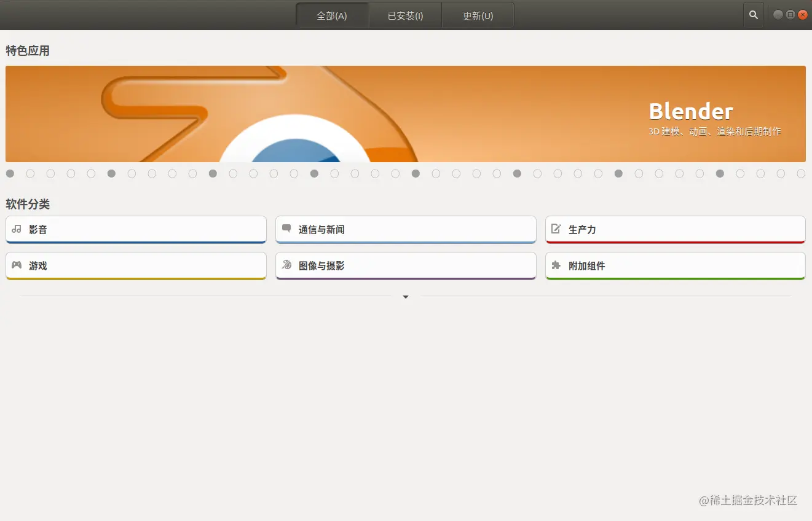Open the search icon in header bar

753,15
